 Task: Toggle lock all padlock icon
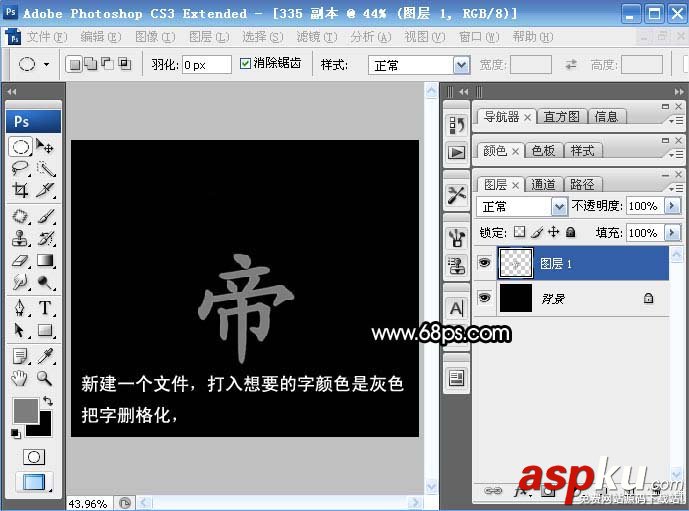pos(570,232)
